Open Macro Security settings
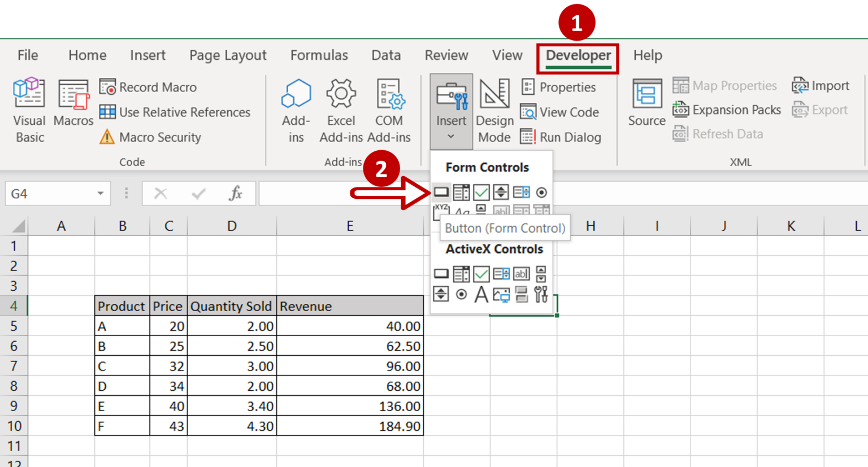 (150, 137)
